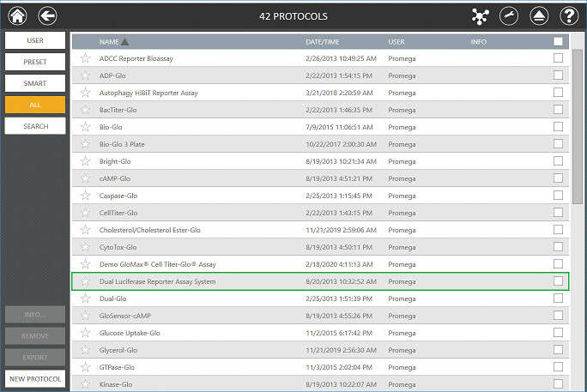Click the back arrow icon

48,15
